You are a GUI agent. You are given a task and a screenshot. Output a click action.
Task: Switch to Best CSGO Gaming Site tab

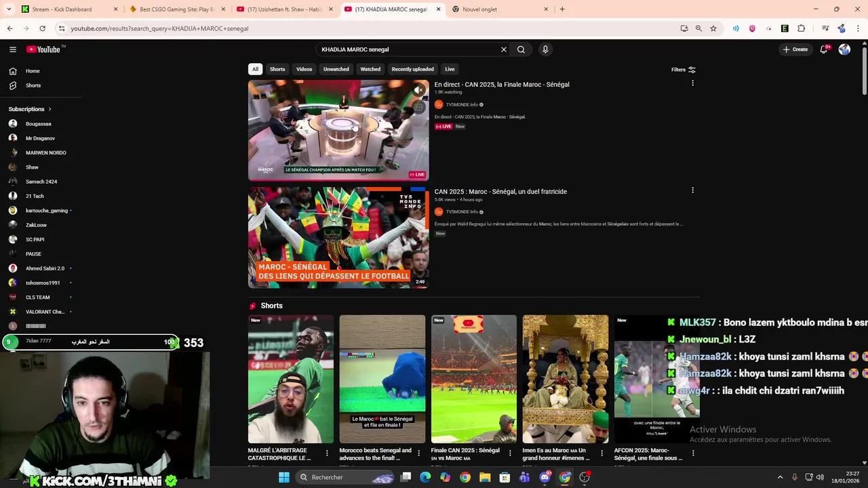coord(176,9)
